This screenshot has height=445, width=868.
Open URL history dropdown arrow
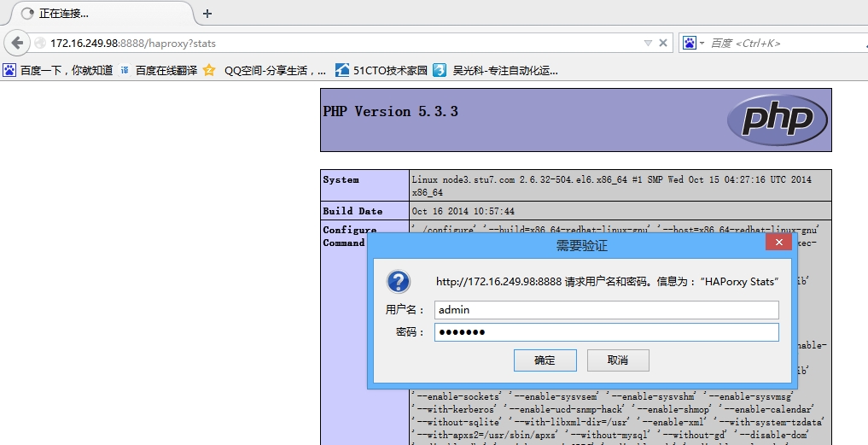point(648,43)
